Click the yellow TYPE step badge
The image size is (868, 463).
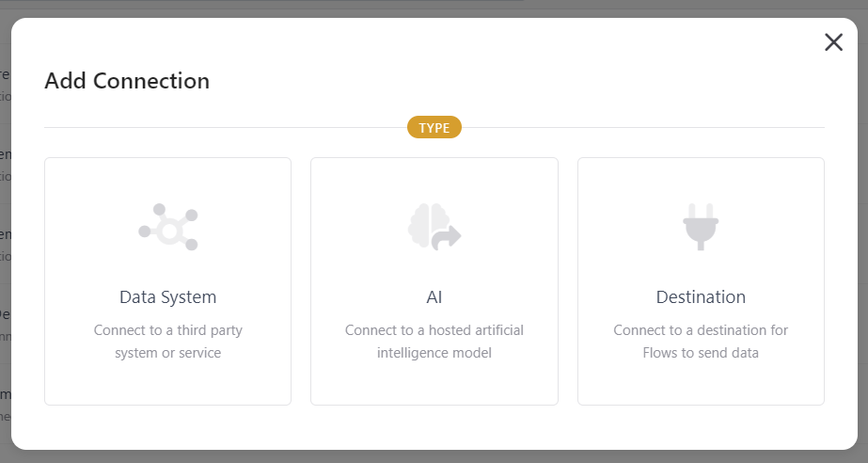point(434,127)
